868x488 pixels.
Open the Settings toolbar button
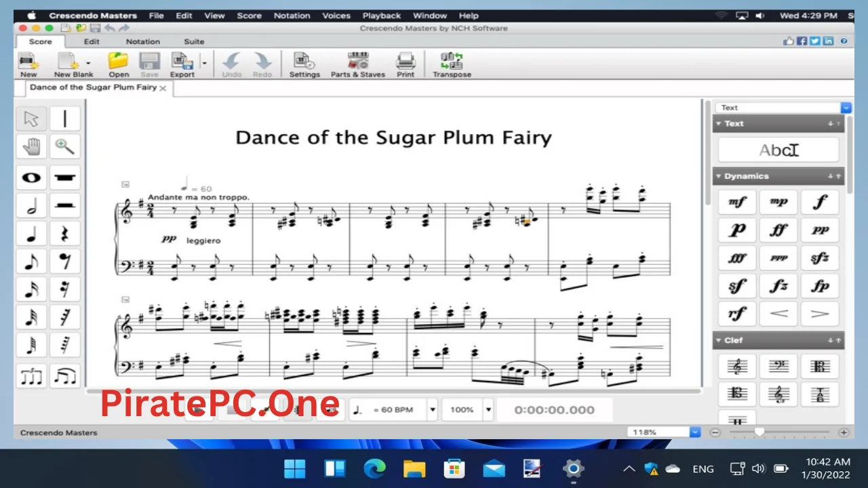304,65
